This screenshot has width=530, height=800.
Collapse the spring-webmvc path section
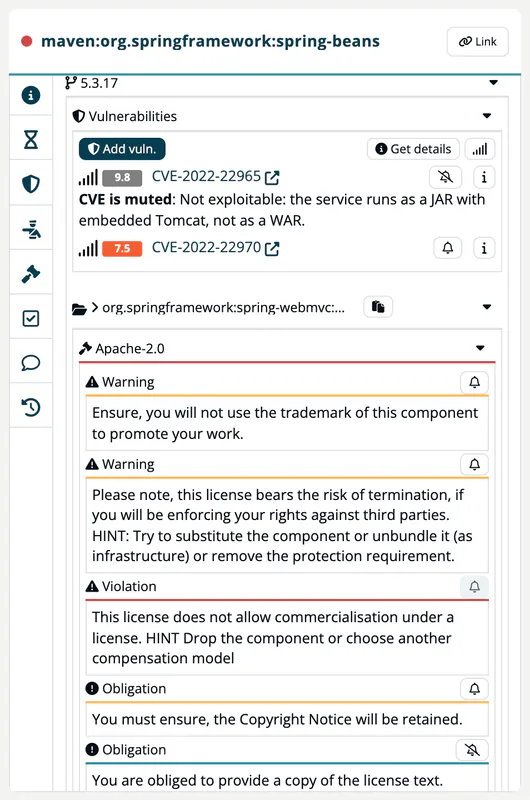(x=487, y=307)
